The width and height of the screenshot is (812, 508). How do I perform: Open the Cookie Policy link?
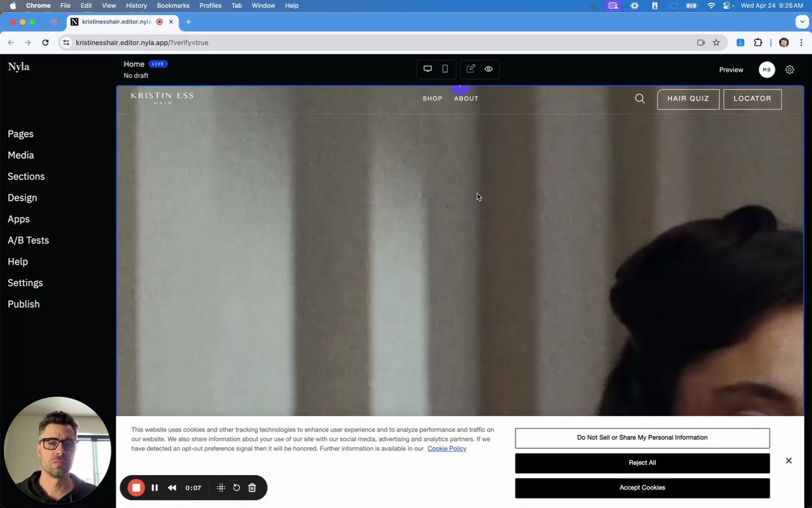click(447, 448)
